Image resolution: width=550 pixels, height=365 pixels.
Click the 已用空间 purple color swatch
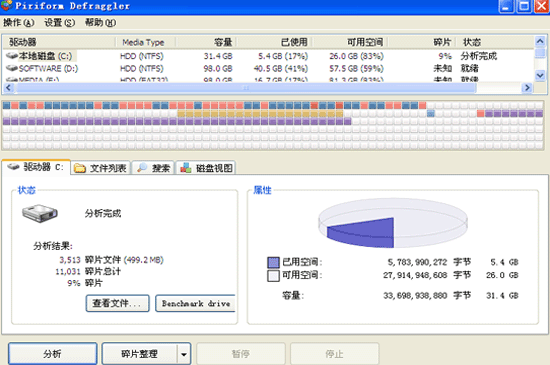[273, 262]
